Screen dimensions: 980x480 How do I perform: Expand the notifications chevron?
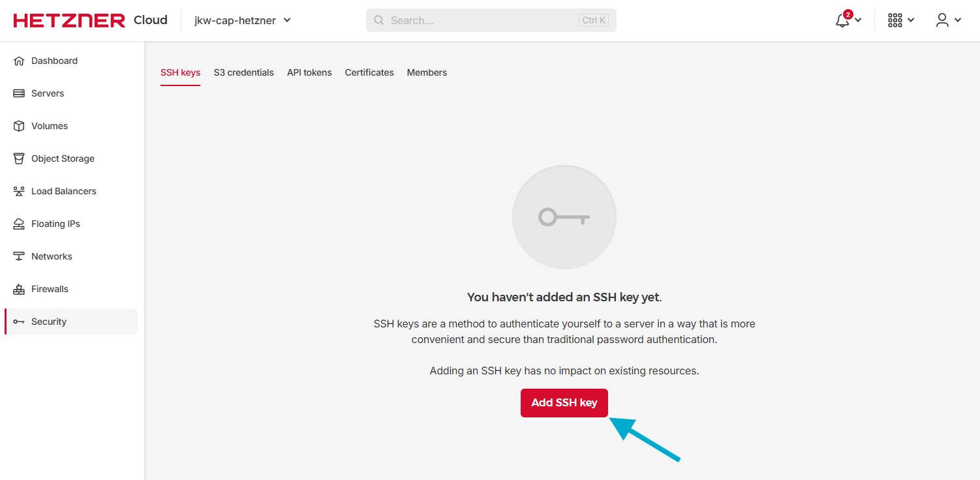click(x=857, y=22)
